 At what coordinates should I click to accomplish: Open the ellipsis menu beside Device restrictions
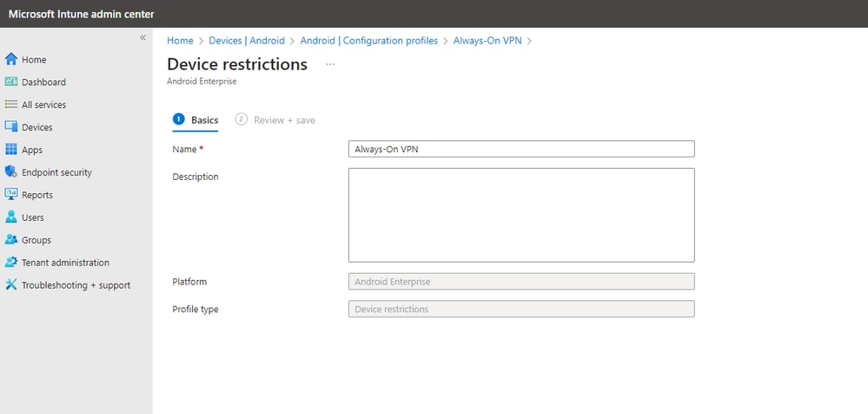pyautogui.click(x=330, y=64)
